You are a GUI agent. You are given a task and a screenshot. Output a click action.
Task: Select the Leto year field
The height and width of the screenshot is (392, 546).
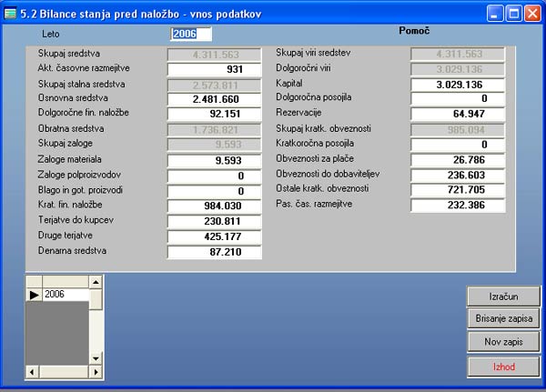[x=191, y=34]
